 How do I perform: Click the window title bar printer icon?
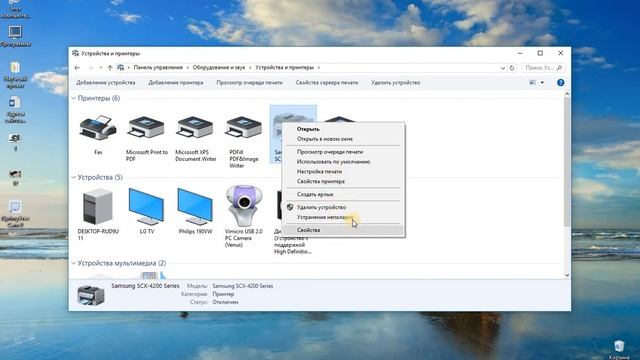tap(75, 53)
